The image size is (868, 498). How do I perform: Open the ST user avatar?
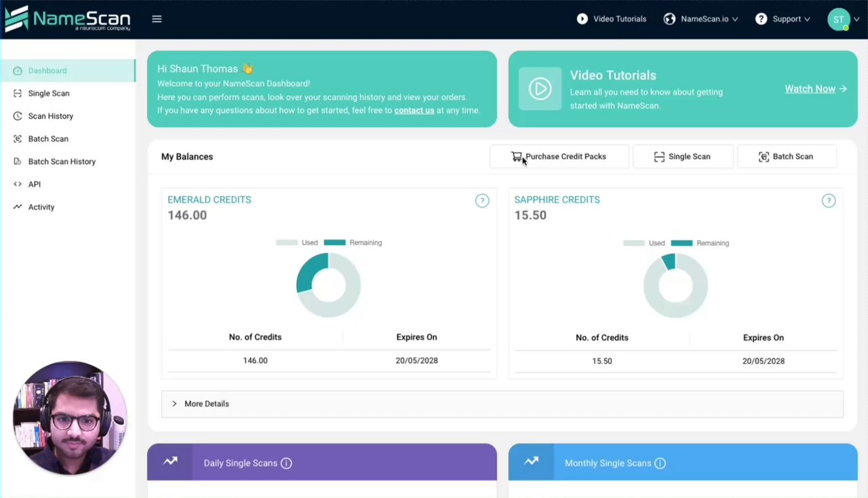click(x=839, y=19)
